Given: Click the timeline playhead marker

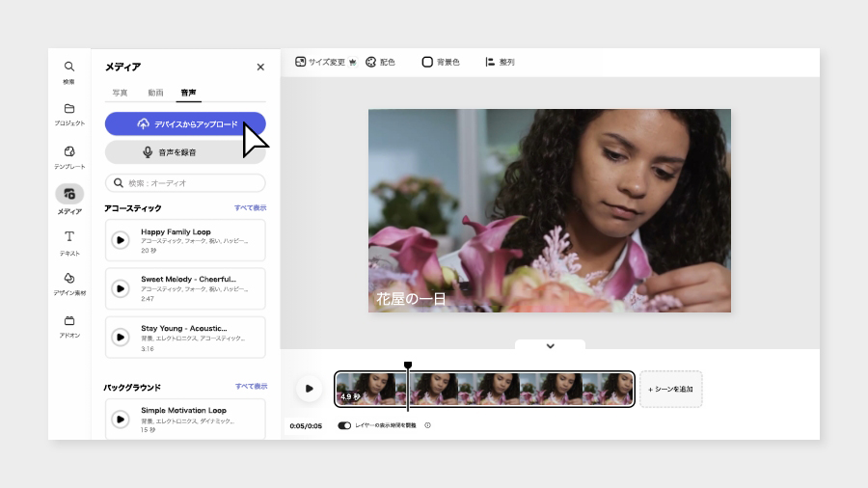Looking at the screenshot, I should click(x=408, y=366).
